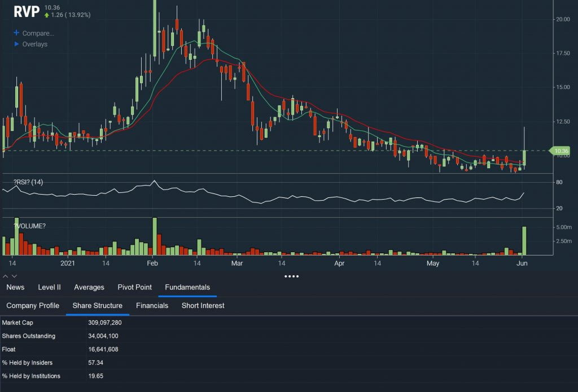578x392 pixels.
Task: Click the Overlays arrow icon
Action: click(x=17, y=44)
